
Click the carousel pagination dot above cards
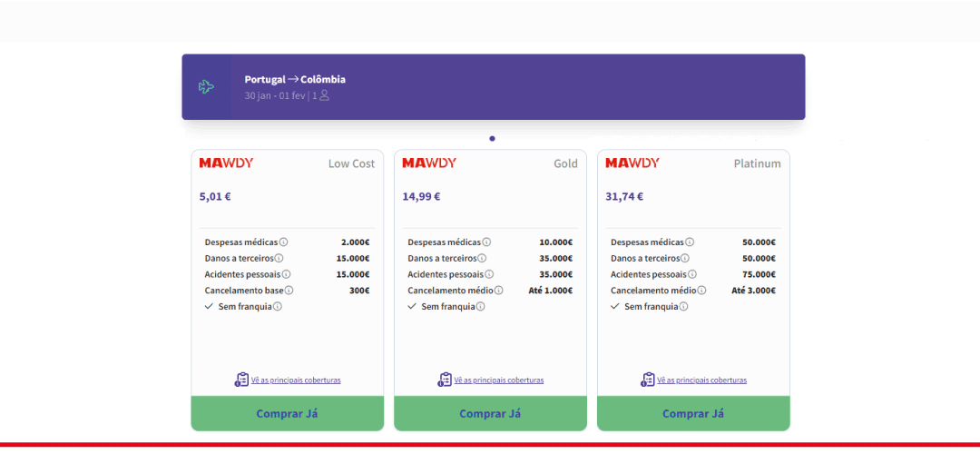point(492,139)
